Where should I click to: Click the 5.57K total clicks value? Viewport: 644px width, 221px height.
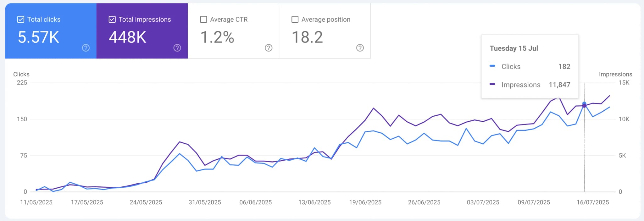point(38,37)
